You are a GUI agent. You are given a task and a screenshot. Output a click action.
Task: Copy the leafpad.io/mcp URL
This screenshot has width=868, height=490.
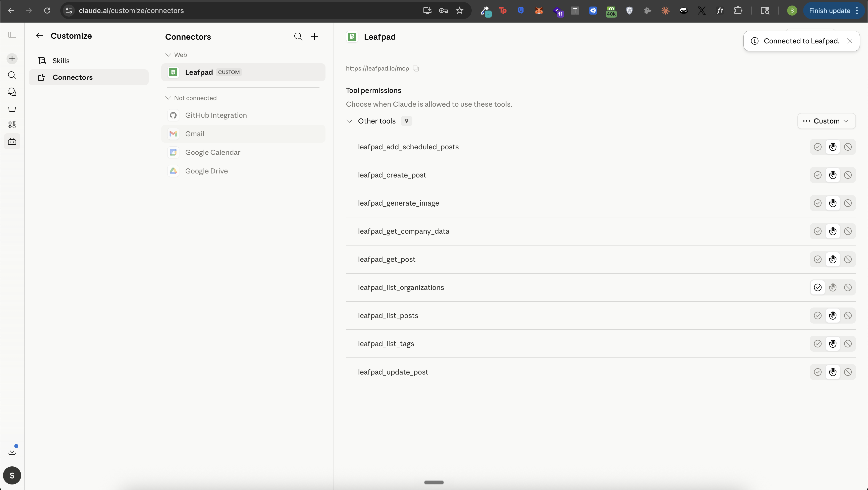coord(416,68)
